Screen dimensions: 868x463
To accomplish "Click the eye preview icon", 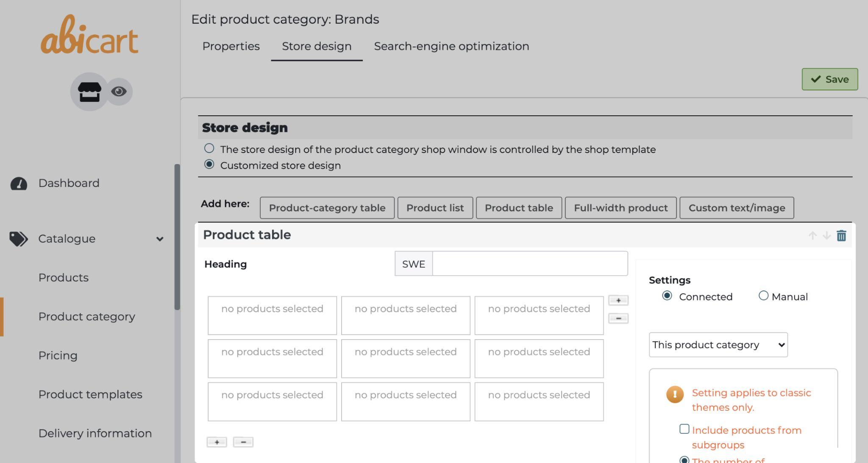I will 119,92.
